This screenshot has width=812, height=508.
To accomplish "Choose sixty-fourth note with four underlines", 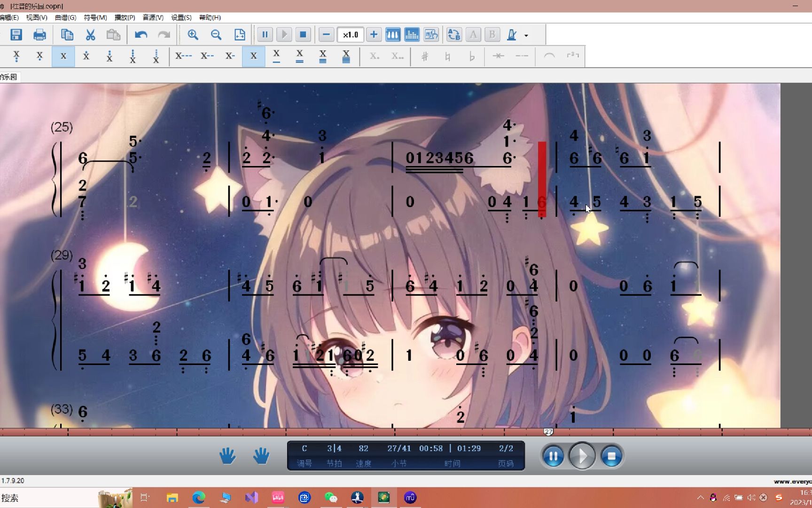I will 346,56.
